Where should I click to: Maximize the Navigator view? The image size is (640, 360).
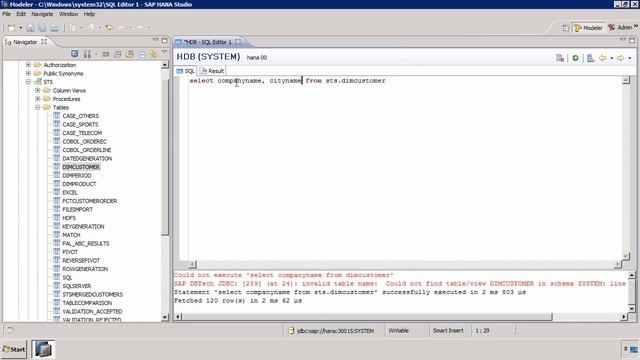point(164,40)
